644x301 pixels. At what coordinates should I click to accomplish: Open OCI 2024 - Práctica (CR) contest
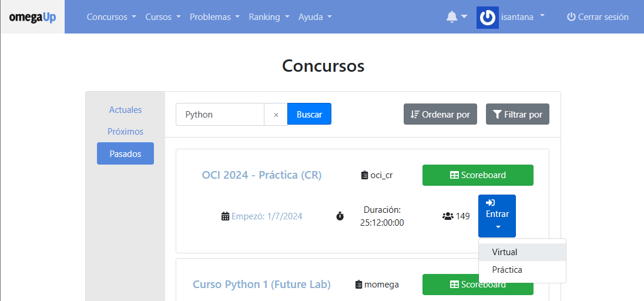[261, 175]
